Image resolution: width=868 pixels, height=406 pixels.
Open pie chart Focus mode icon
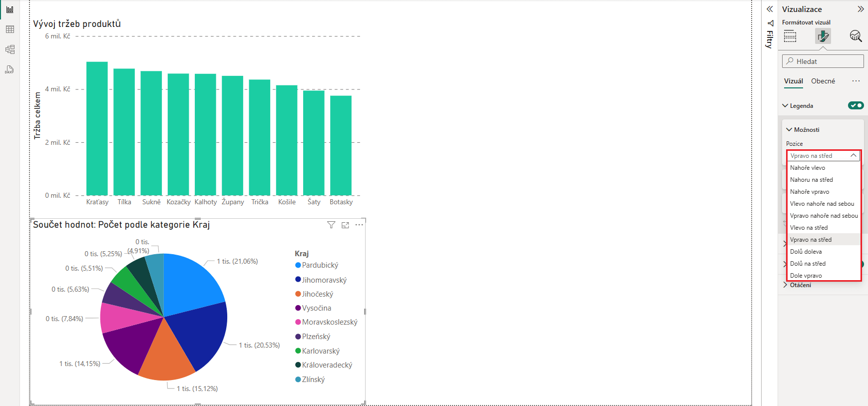coord(345,225)
